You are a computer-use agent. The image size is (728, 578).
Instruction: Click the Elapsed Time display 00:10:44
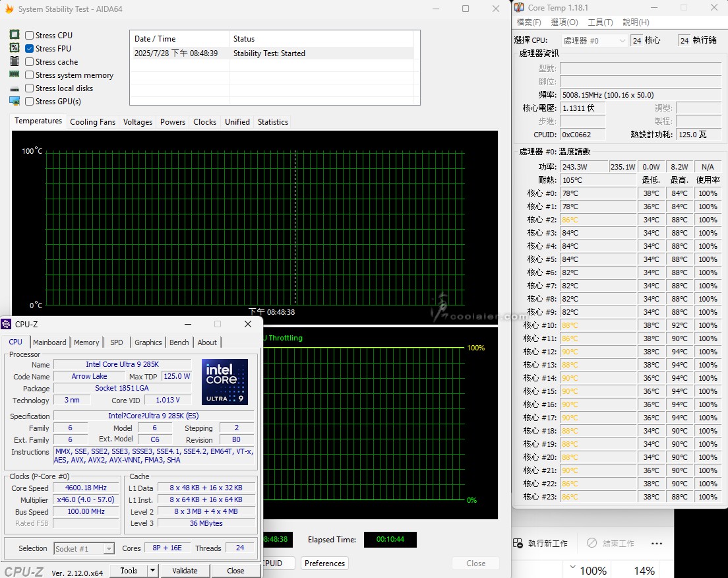point(390,540)
